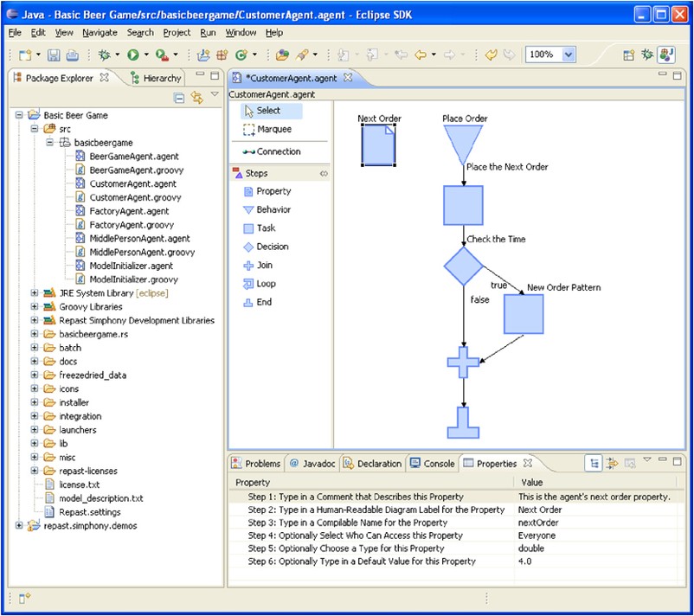This screenshot has height=616, width=694.
Task: Select the Decision diamond palette tool
Action: click(x=272, y=247)
